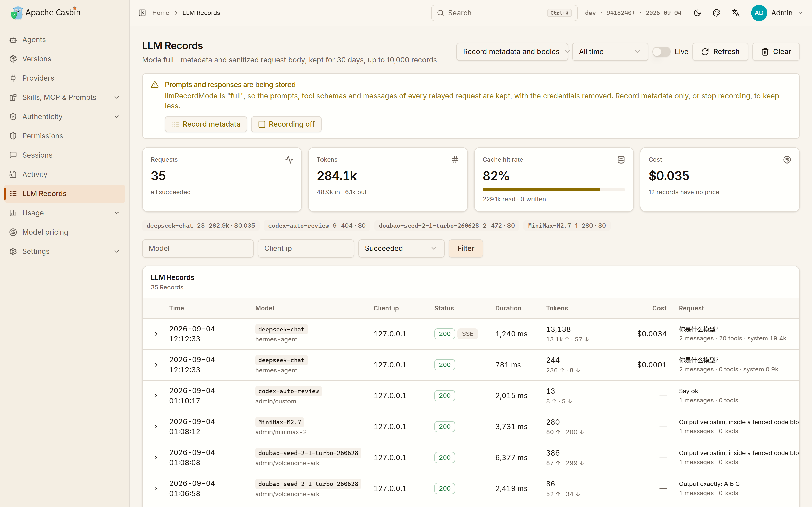Viewport: 812px width, 507px height.
Task: Open the theme palette icon
Action: [716, 13]
